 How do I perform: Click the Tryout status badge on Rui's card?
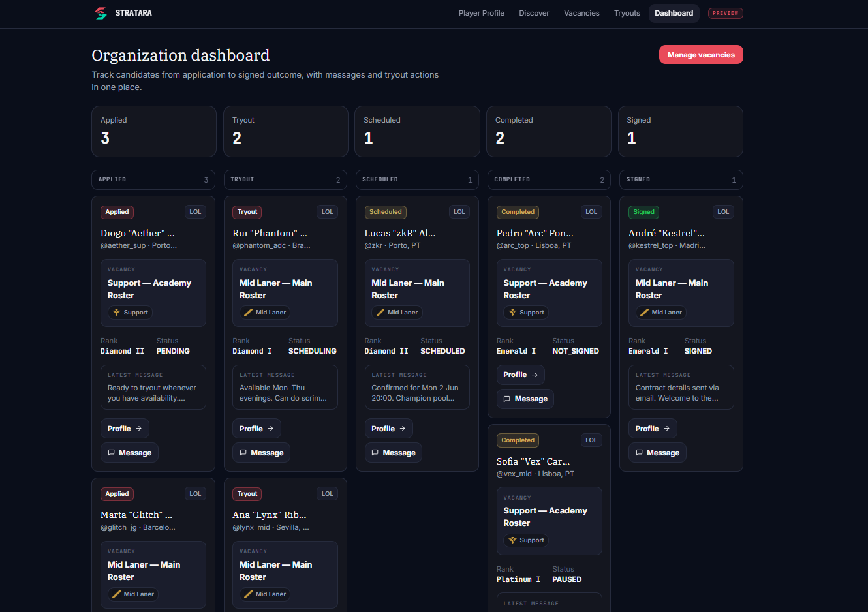click(247, 212)
